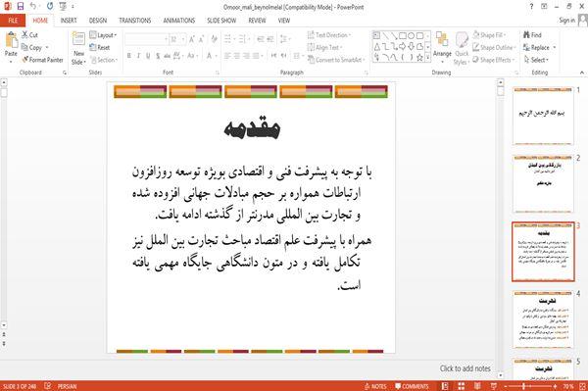The height and width of the screenshot is (391, 588).
Task: Open Shape Effects dropdown
Action: (x=494, y=60)
